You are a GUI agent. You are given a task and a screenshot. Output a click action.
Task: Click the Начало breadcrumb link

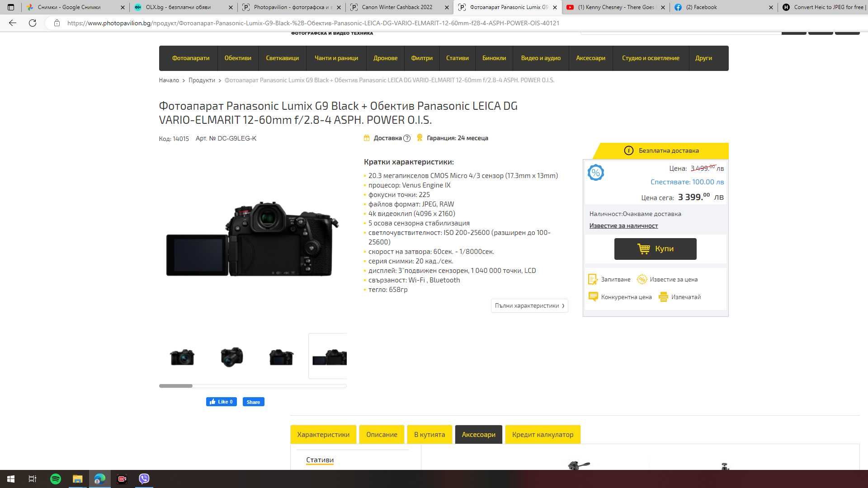point(169,80)
